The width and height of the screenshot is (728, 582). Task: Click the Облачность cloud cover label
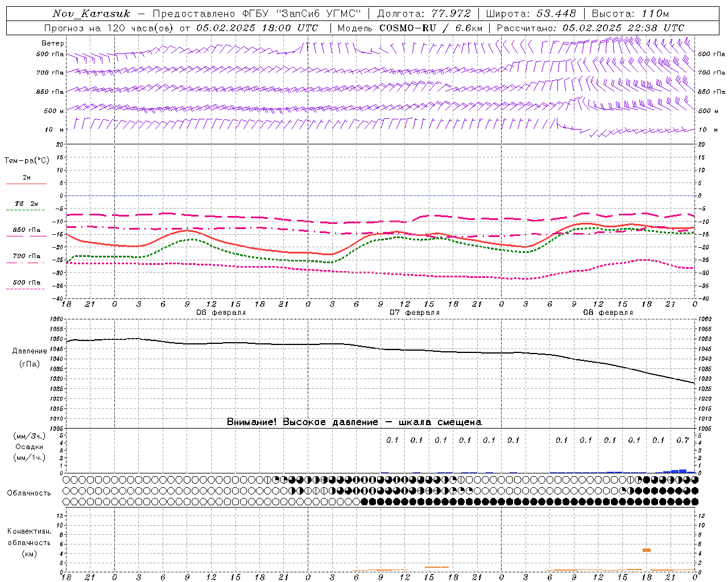(x=29, y=493)
